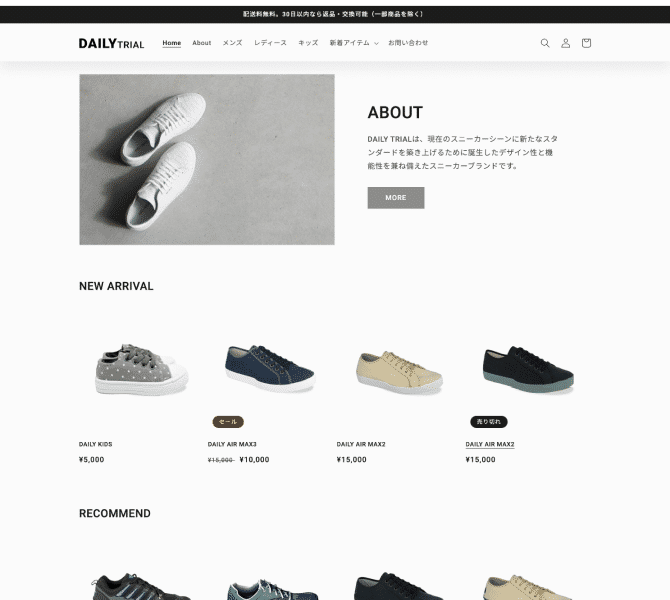Click the DAILY TRIAL logo
Screen dimensions: 670x600
112,44
